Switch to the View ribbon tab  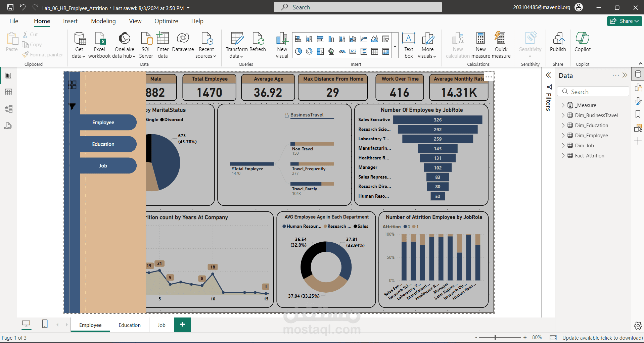135,21
